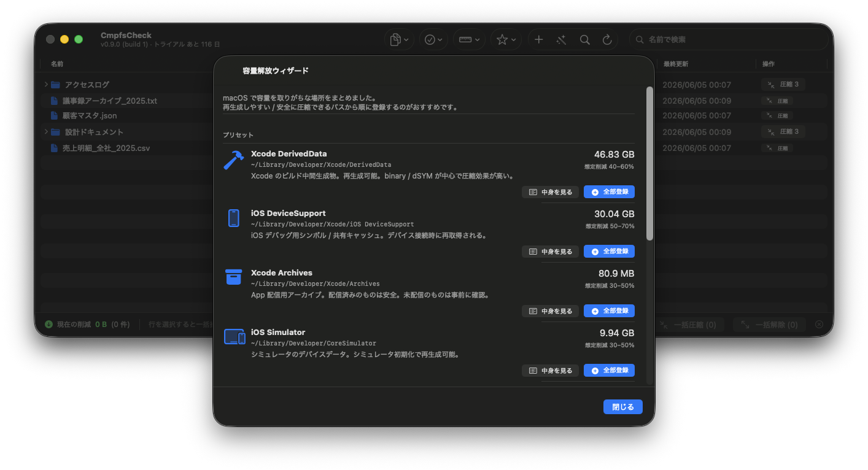Click the 想定削減 50–70% estimate text

pos(610,226)
